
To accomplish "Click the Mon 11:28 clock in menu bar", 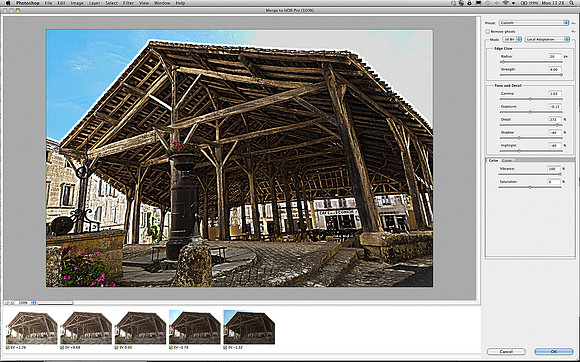I will pos(553,3).
